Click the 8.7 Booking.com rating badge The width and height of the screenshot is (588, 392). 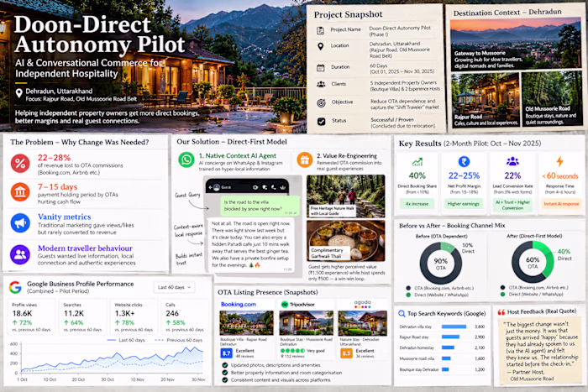227,353
